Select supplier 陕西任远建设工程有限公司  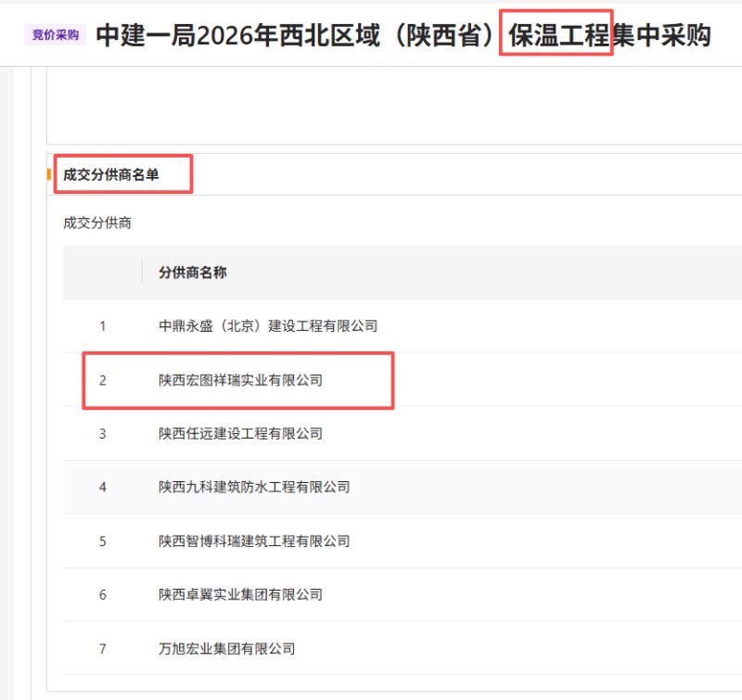(241, 433)
